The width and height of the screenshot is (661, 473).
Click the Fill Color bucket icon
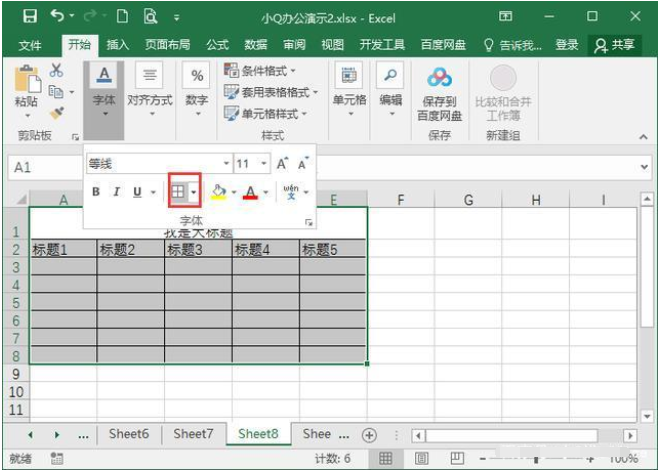click(219, 192)
